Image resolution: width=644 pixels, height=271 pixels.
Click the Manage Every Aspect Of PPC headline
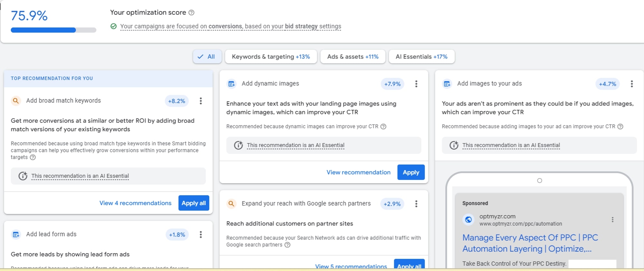click(530, 243)
